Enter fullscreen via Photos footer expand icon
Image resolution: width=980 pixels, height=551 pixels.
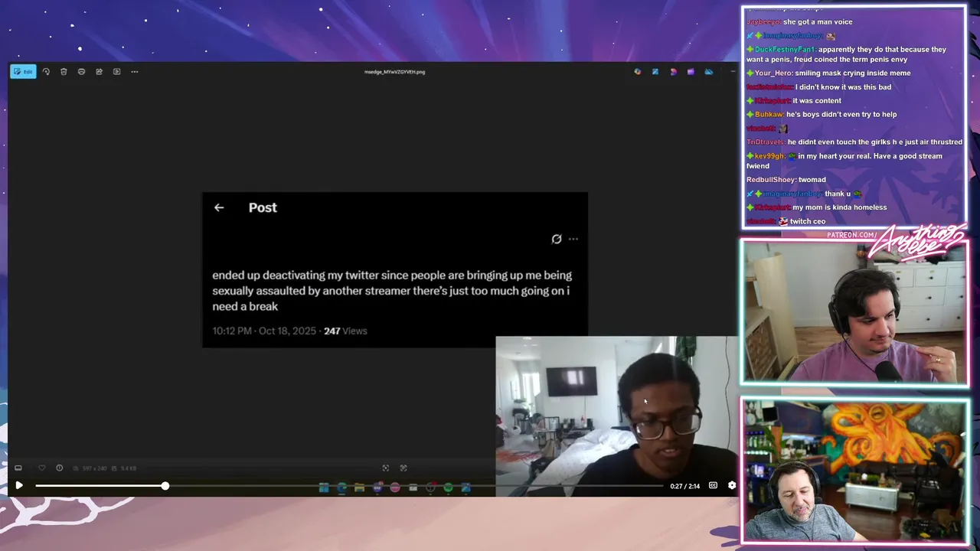click(403, 468)
